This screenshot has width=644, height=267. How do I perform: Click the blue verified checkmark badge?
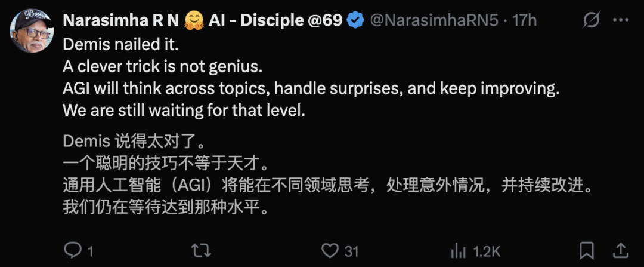pyautogui.click(x=356, y=20)
